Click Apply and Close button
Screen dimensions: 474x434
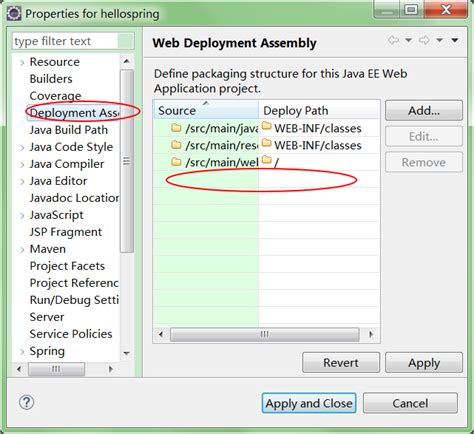[309, 403]
